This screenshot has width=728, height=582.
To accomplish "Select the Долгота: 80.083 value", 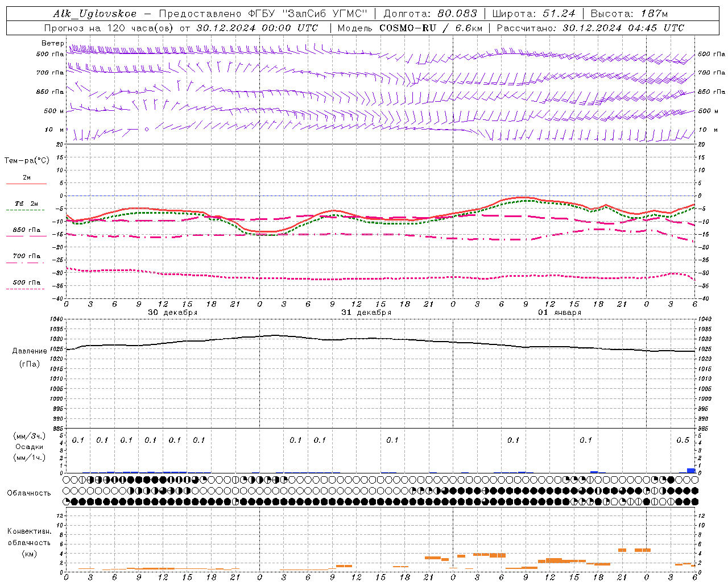I will [431, 14].
